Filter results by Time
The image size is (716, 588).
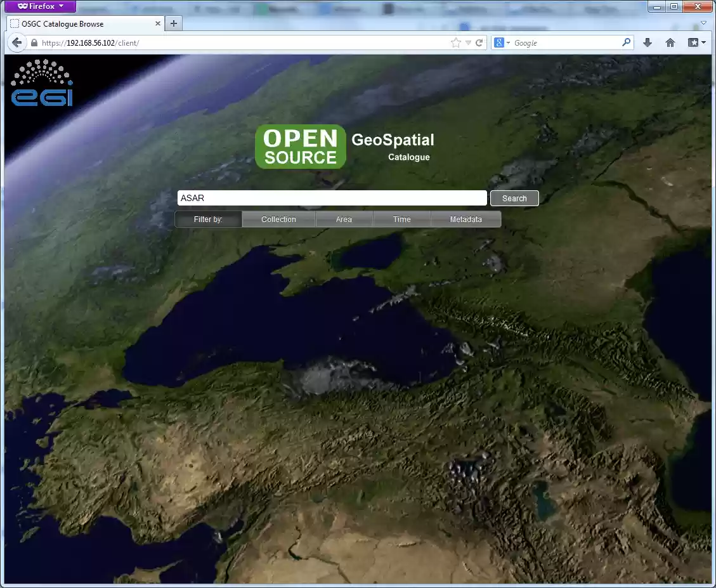[x=401, y=219]
